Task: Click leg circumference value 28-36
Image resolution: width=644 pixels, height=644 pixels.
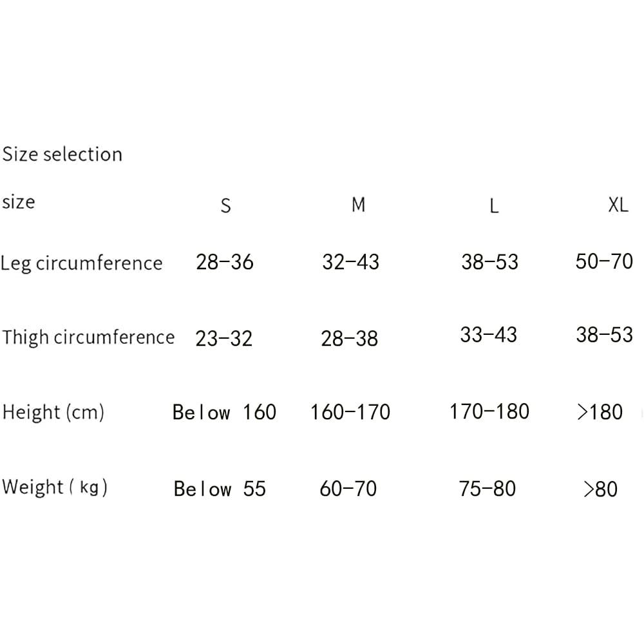Action: (x=225, y=262)
